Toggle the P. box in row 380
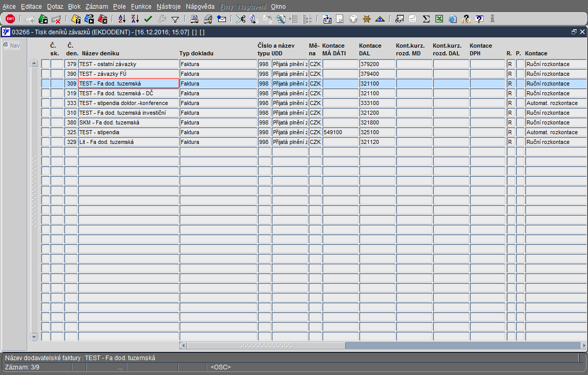Image resolution: width=588 pixels, height=375 pixels. 520,122
